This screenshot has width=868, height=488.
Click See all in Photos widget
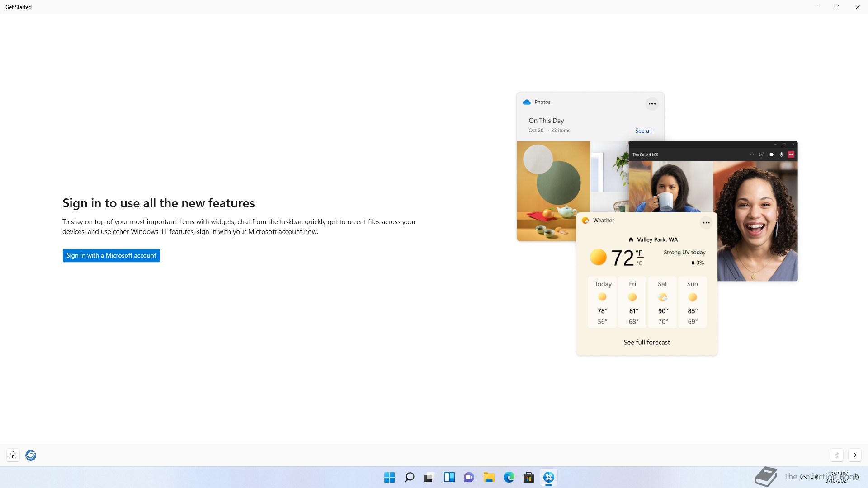[x=643, y=131]
